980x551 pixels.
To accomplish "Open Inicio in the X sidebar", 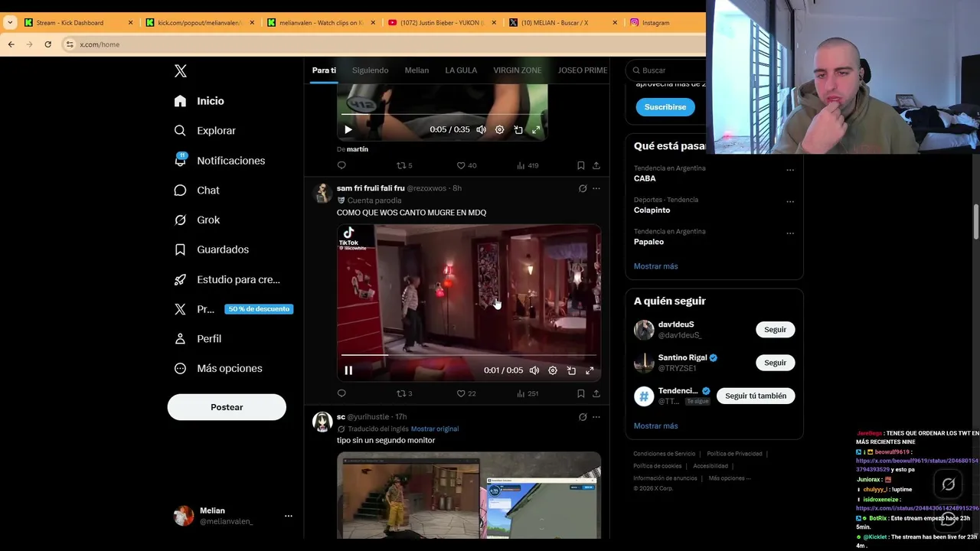I will 199,101.
